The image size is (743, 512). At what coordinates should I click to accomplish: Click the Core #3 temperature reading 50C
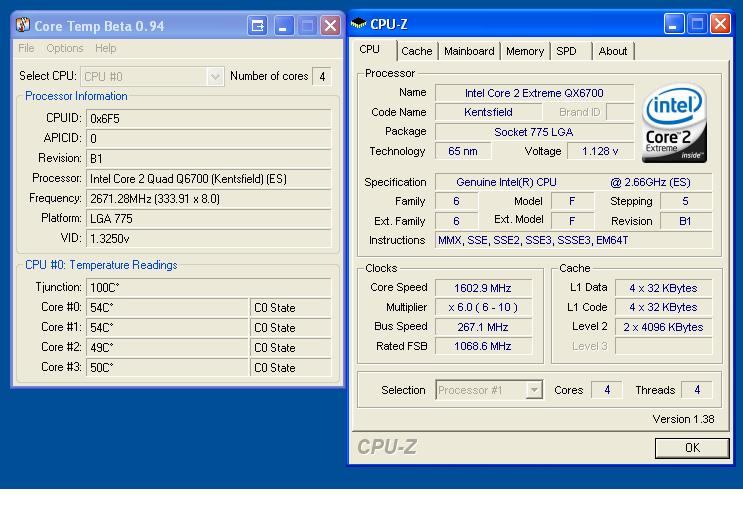(167, 368)
